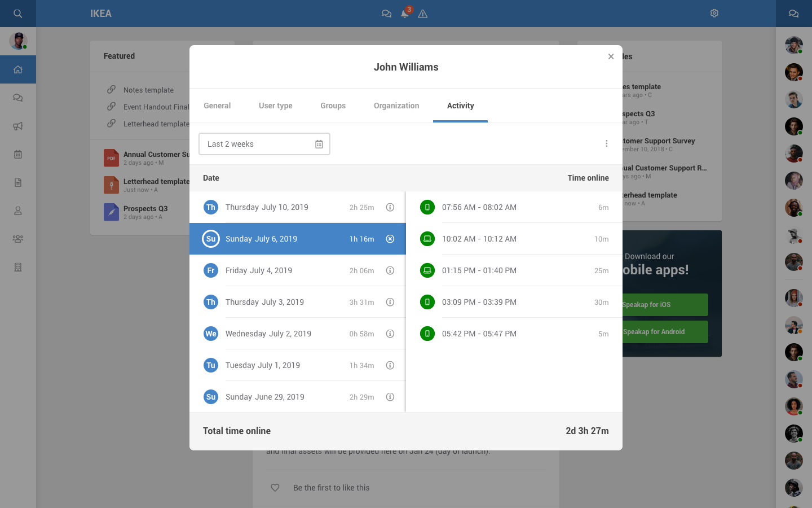Show details for Friday July 4, 2019
This screenshot has width=812, height=508.
390,270
